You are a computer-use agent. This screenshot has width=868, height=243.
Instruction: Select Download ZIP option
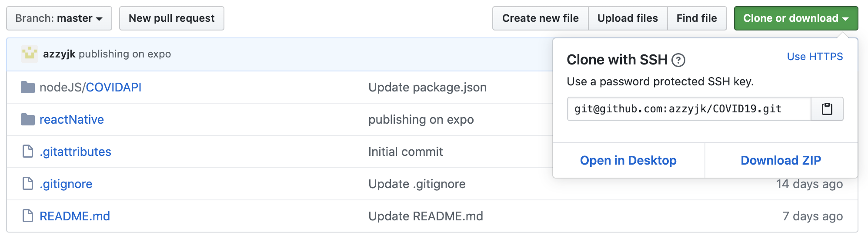coord(781,160)
